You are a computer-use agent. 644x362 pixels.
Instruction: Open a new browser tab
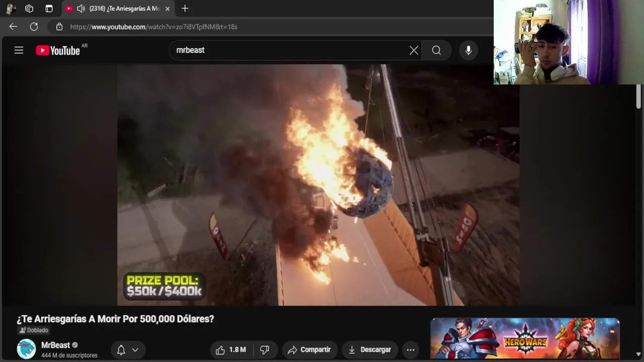pos(185,9)
